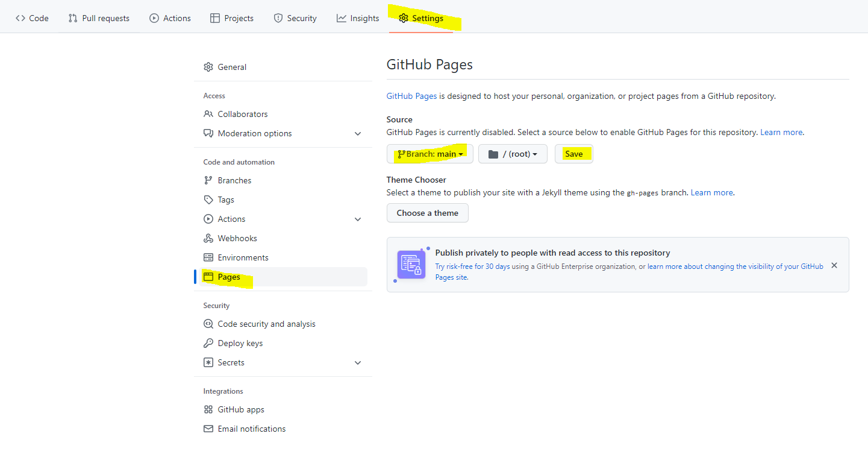868x457 pixels.
Task: Click the Settings gear icon in top navigation
Action: pyautogui.click(x=404, y=18)
